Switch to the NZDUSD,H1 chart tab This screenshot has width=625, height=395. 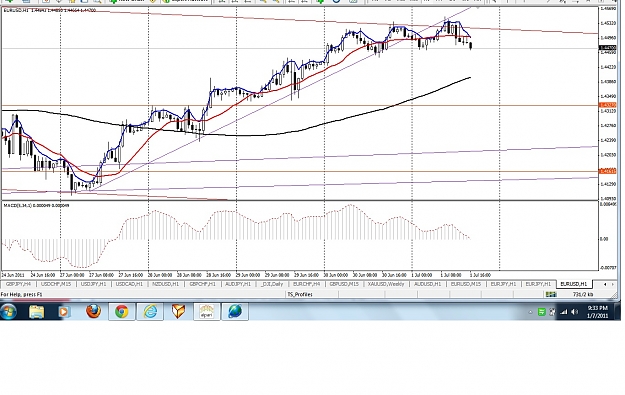click(x=165, y=284)
